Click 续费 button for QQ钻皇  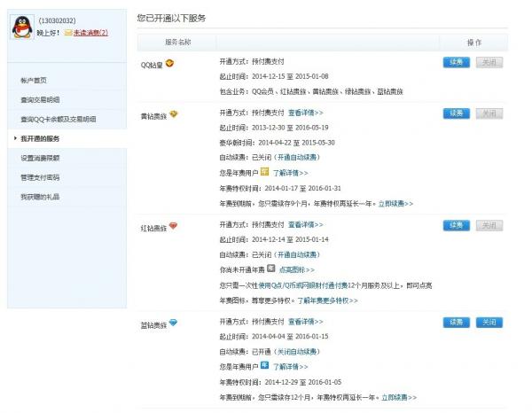457,62
